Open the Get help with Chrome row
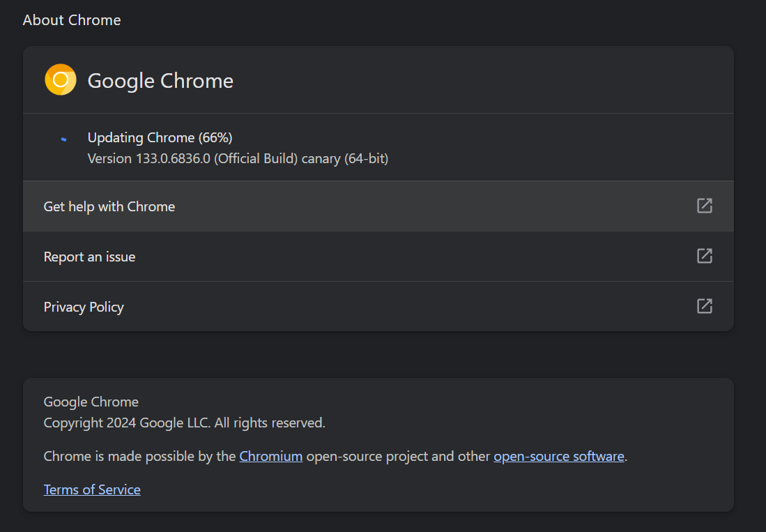Viewport: 766px width, 532px height. pos(378,206)
